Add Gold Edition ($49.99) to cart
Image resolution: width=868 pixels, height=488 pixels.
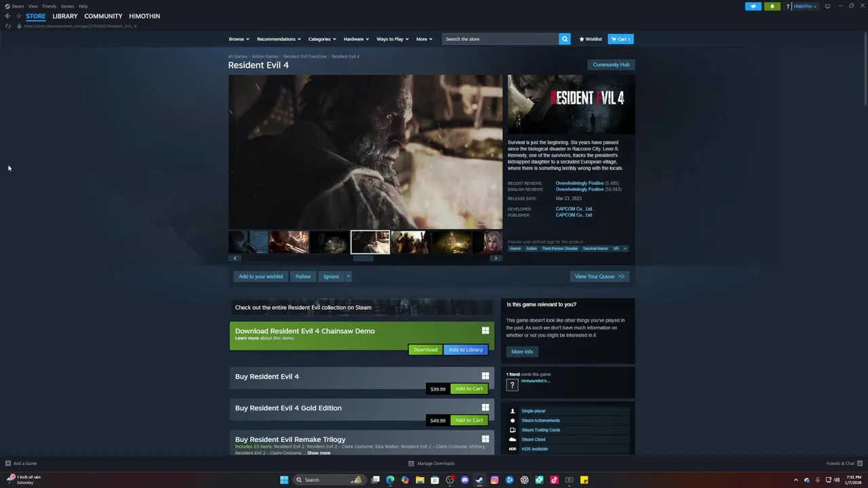pyautogui.click(x=469, y=420)
